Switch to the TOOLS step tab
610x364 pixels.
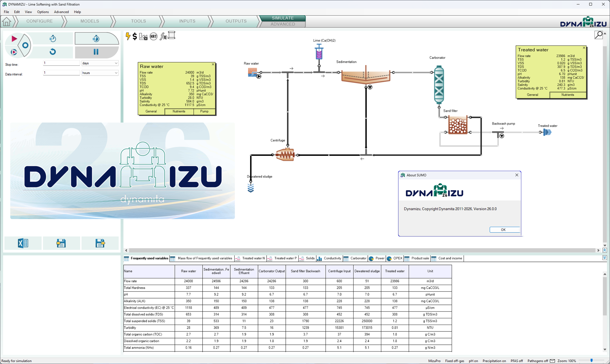point(138,21)
